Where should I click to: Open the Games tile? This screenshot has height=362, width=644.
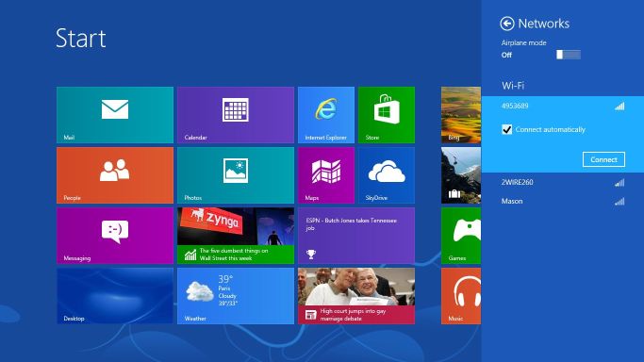click(x=461, y=236)
